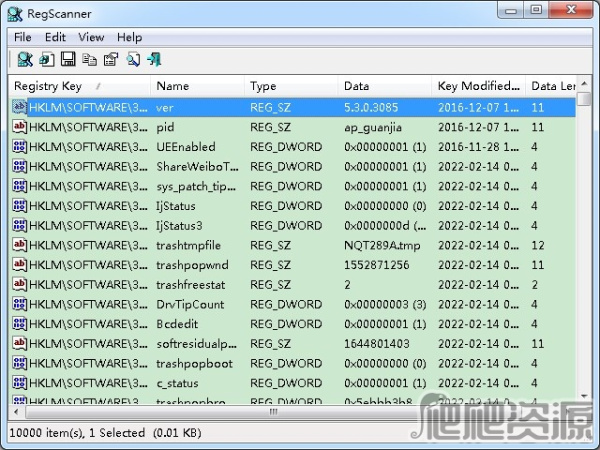The height and width of the screenshot is (450, 600).
Task: Open the Help menu
Action: [129, 37]
